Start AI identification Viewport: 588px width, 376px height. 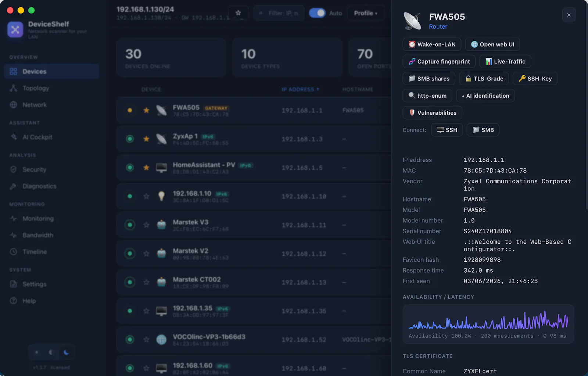(485, 96)
